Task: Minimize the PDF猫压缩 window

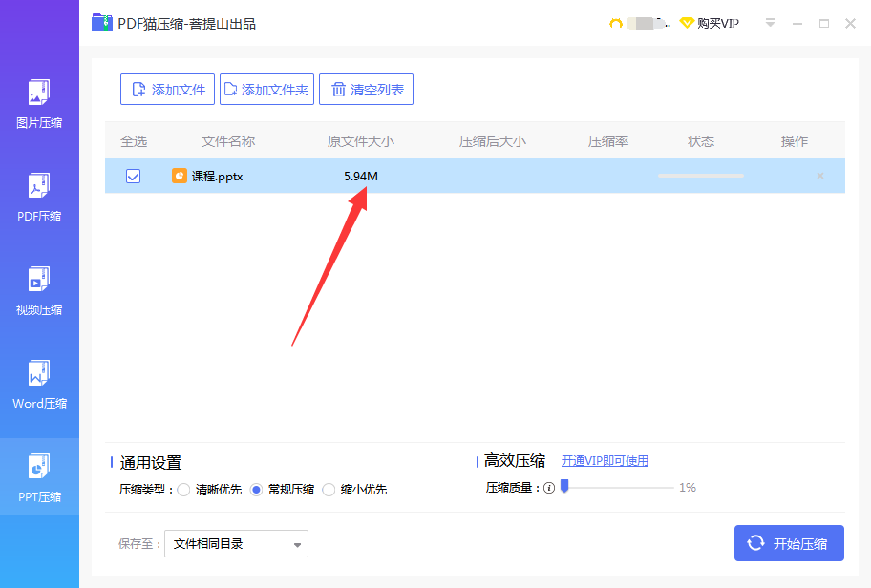Action: point(797,23)
